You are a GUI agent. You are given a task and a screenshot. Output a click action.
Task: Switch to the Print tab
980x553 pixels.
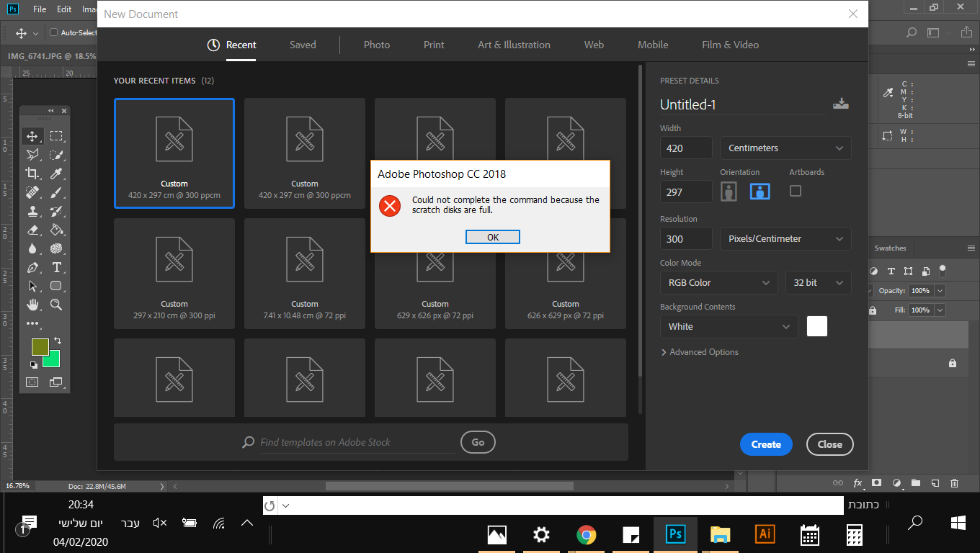click(434, 45)
